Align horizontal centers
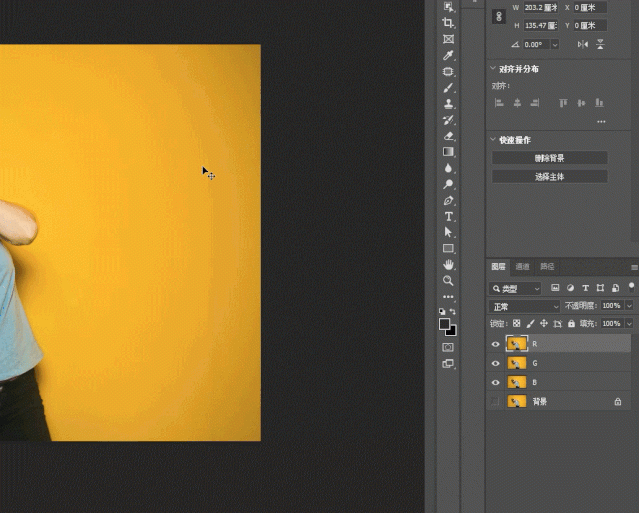This screenshot has height=513, width=639. pyautogui.click(x=517, y=103)
